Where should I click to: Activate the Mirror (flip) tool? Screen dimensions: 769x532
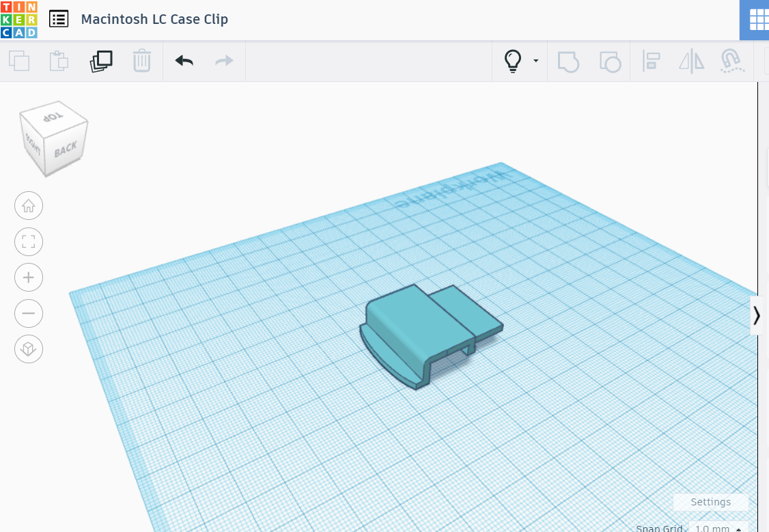(x=690, y=61)
